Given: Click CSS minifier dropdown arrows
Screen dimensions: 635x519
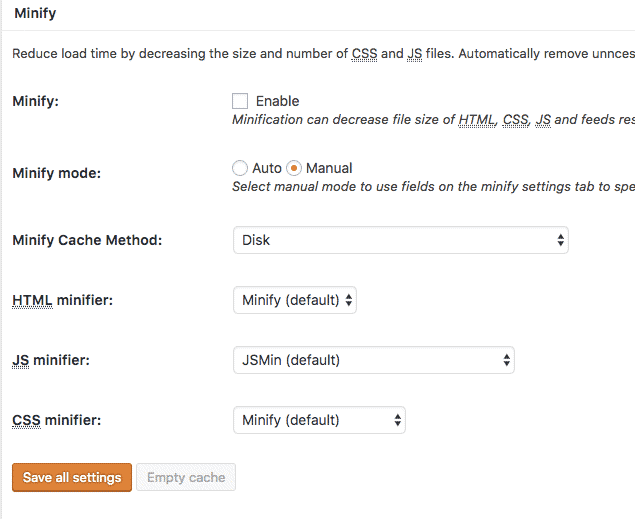Looking at the screenshot, I should (398, 420).
